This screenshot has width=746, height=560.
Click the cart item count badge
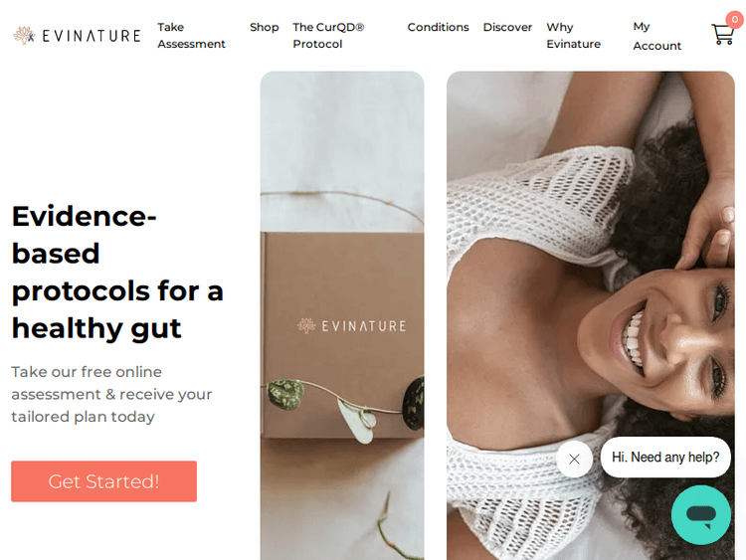pos(735,20)
